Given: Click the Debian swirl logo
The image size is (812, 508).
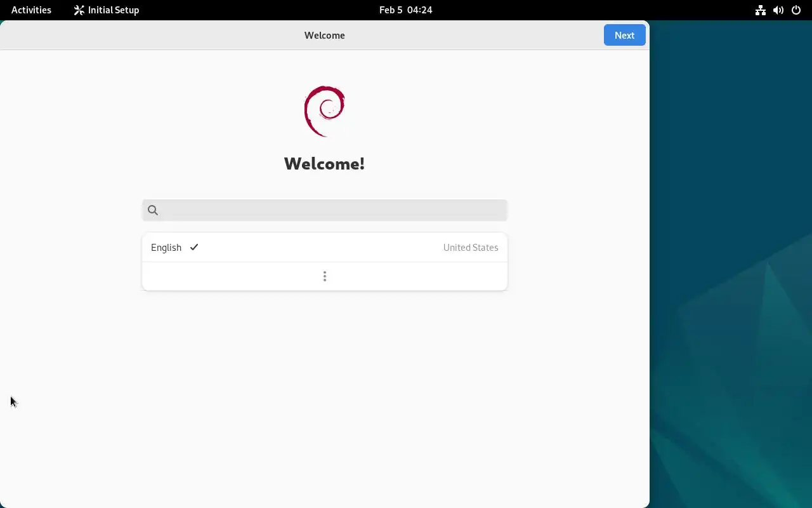Looking at the screenshot, I should pyautogui.click(x=325, y=111).
